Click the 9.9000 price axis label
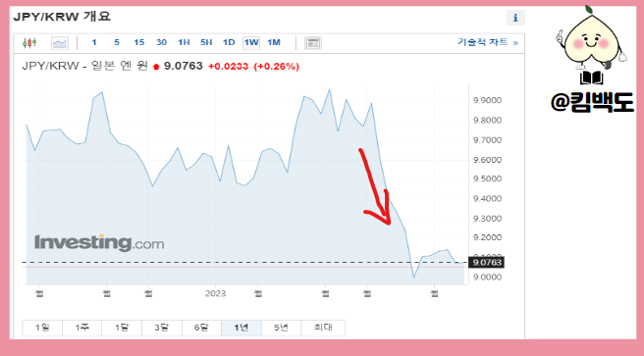 (x=488, y=100)
